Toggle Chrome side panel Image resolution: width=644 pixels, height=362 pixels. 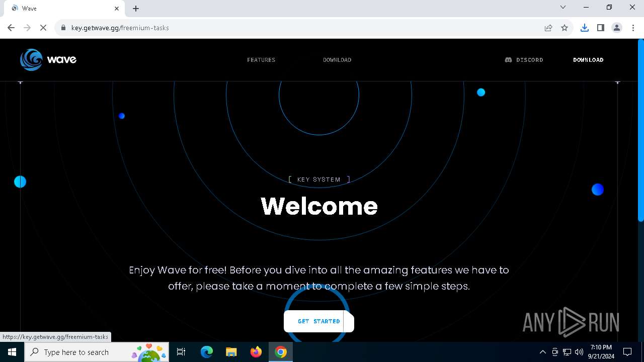(x=600, y=28)
